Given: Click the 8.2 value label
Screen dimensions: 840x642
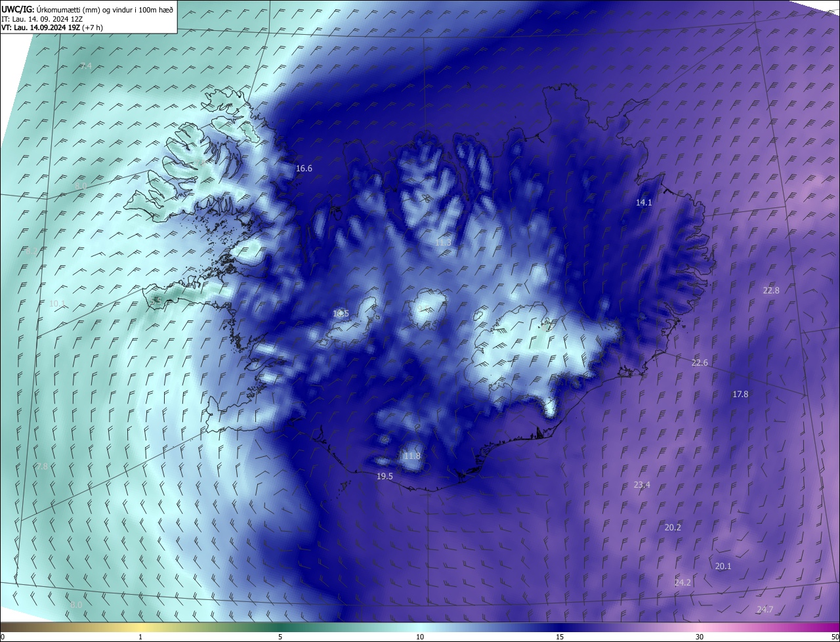Looking at the screenshot, I should point(32,251).
